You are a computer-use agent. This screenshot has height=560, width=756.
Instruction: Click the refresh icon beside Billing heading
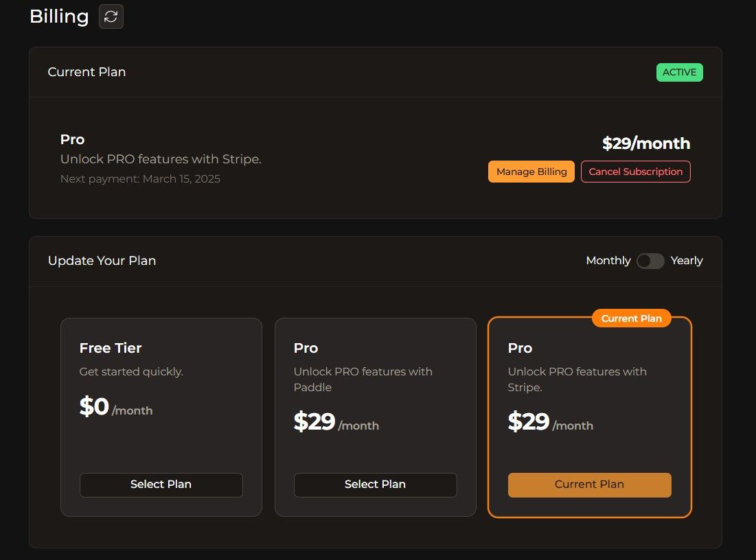click(111, 16)
